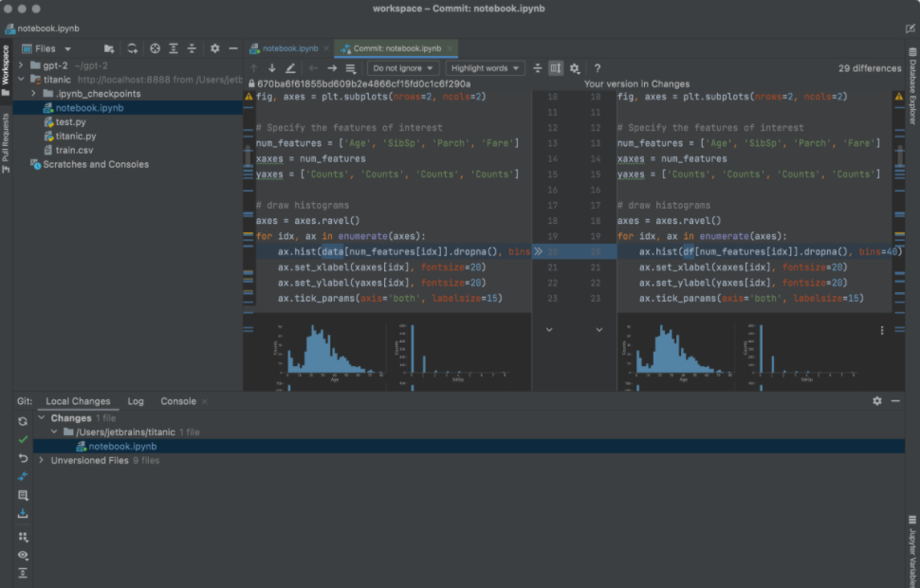
Task: Switch to the notebook.ipynb editor tab
Action: (289, 48)
